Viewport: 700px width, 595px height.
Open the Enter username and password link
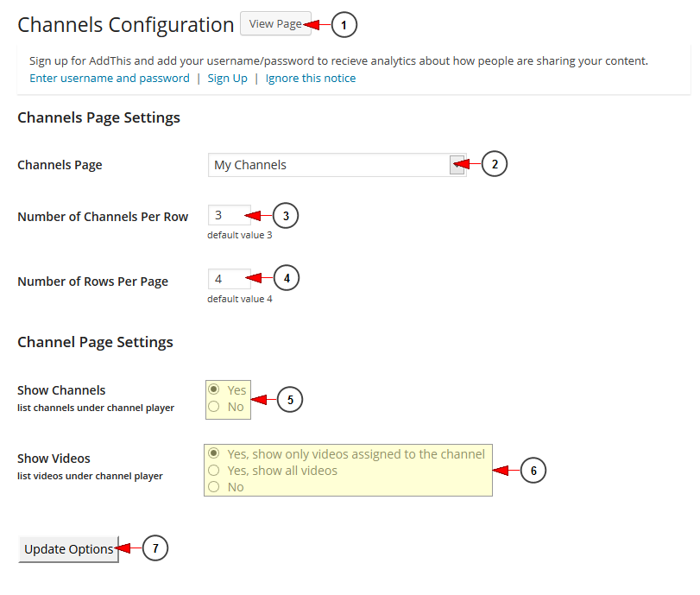(110, 79)
